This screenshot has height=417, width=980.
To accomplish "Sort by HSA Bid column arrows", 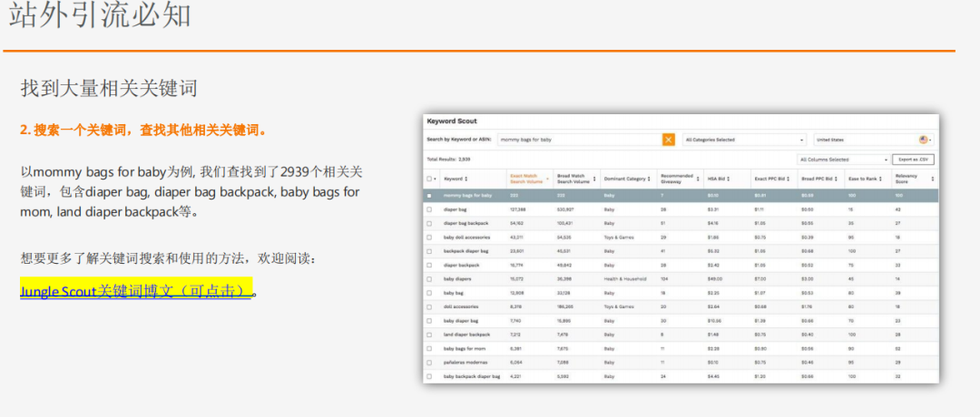I will click(730, 179).
